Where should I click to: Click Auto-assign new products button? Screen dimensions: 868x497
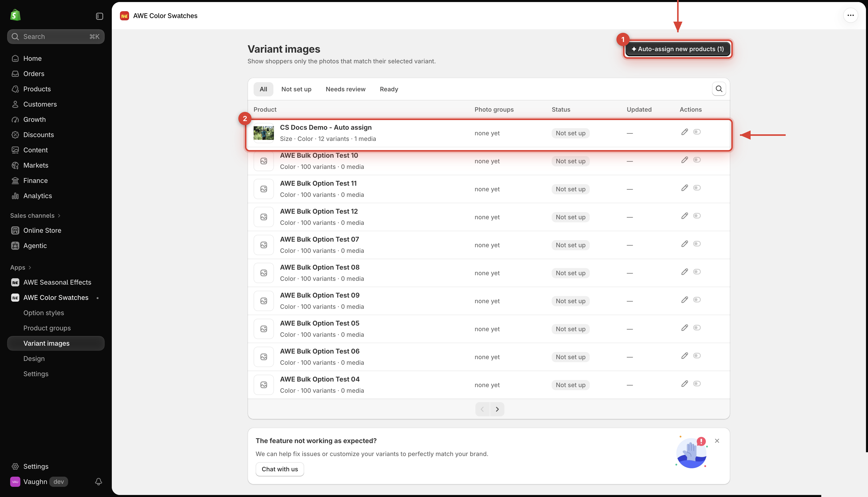tap(677, 49)
